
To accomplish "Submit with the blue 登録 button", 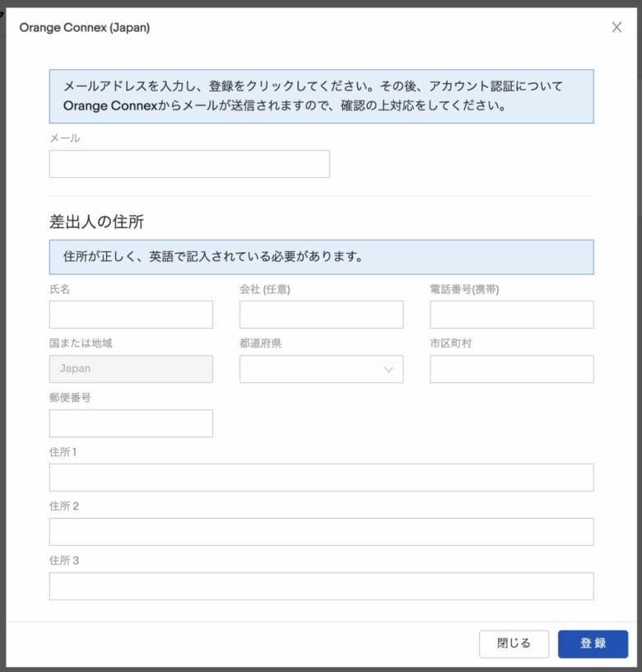I will (x=593, y=644).
